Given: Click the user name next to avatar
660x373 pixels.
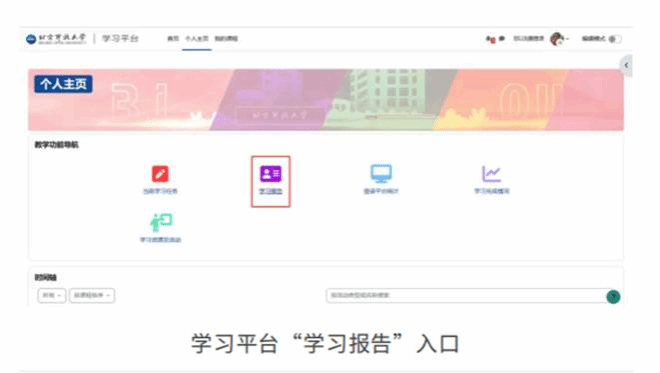Looking at the screenshot, I should pos(529,39).
